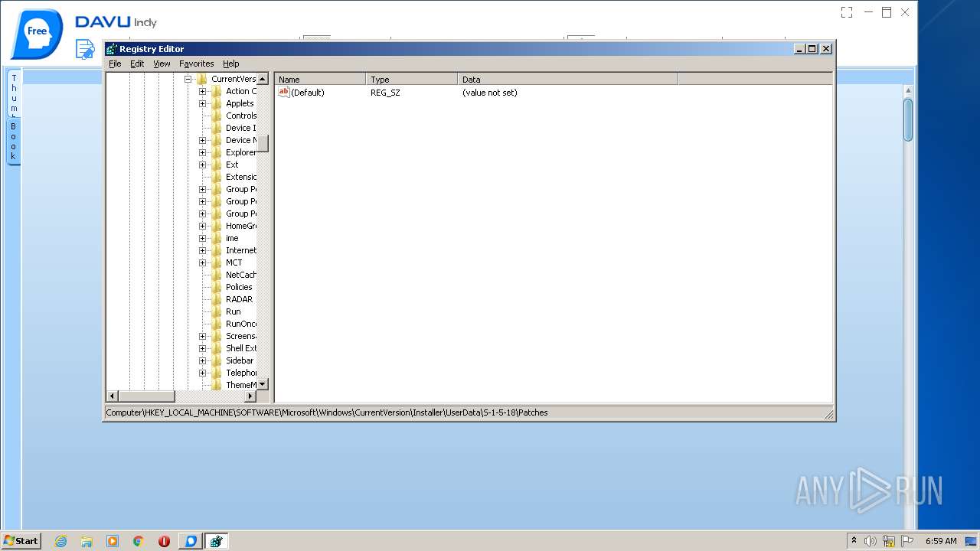The image size is (980, 551).
Task: Select the Extensions key folder icon
Action: (217, 177)
